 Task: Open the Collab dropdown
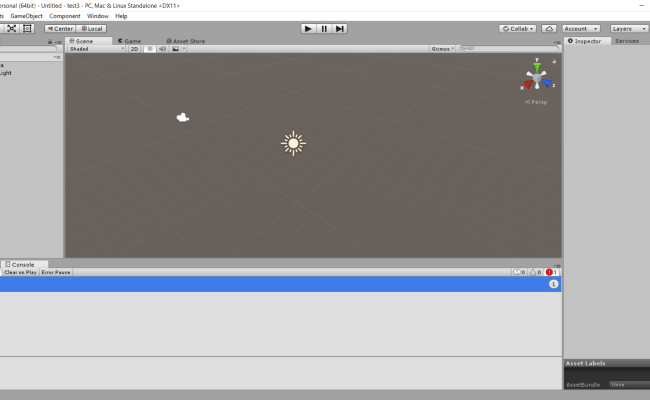coord(518,29)
